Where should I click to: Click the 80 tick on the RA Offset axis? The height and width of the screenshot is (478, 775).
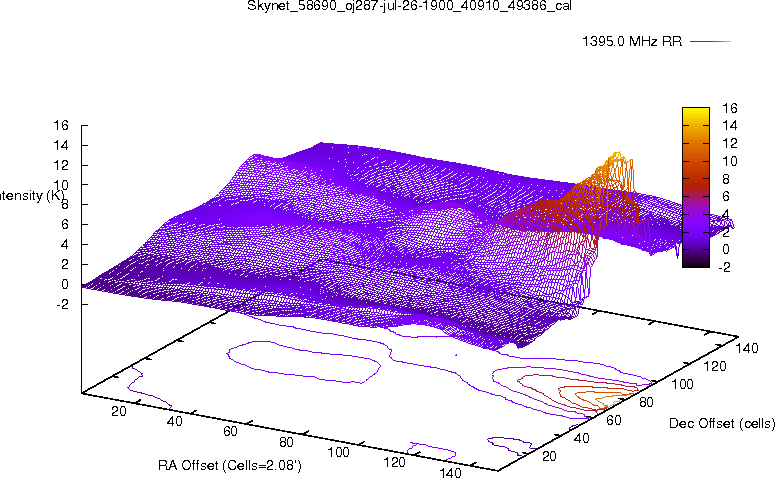coord(286,442)
